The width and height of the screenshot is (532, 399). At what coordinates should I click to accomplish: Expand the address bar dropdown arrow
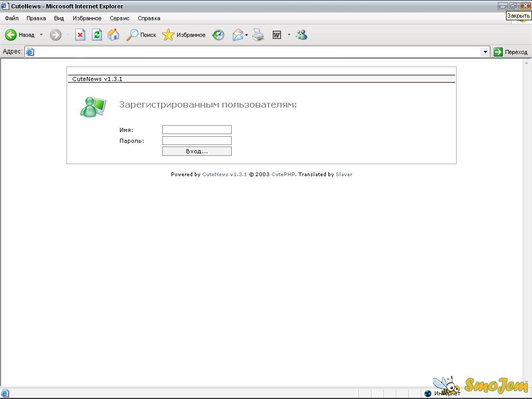(485, 52)
